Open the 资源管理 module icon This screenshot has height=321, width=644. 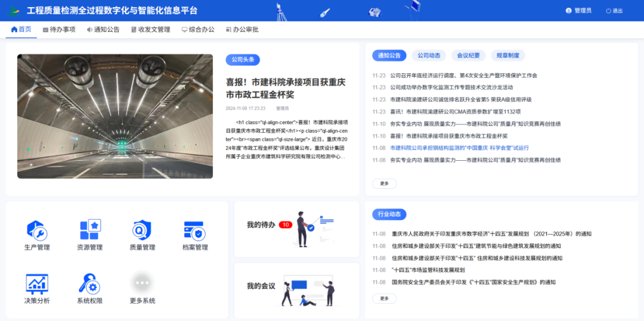pos(90,230)
